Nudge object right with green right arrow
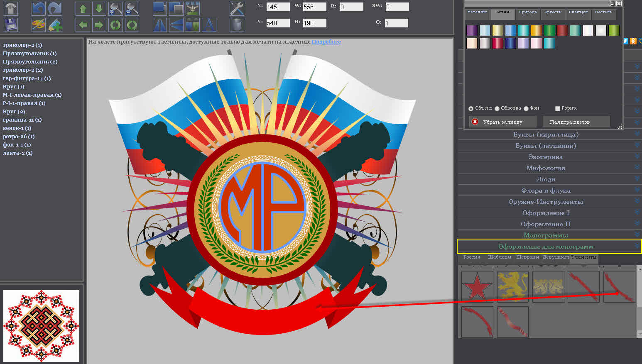642x364 pixels. [x=99, y=25]
